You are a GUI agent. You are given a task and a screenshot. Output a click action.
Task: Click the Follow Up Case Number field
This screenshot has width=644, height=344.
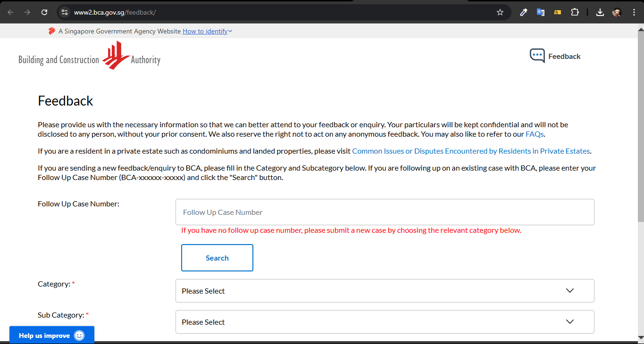[385, 212]
